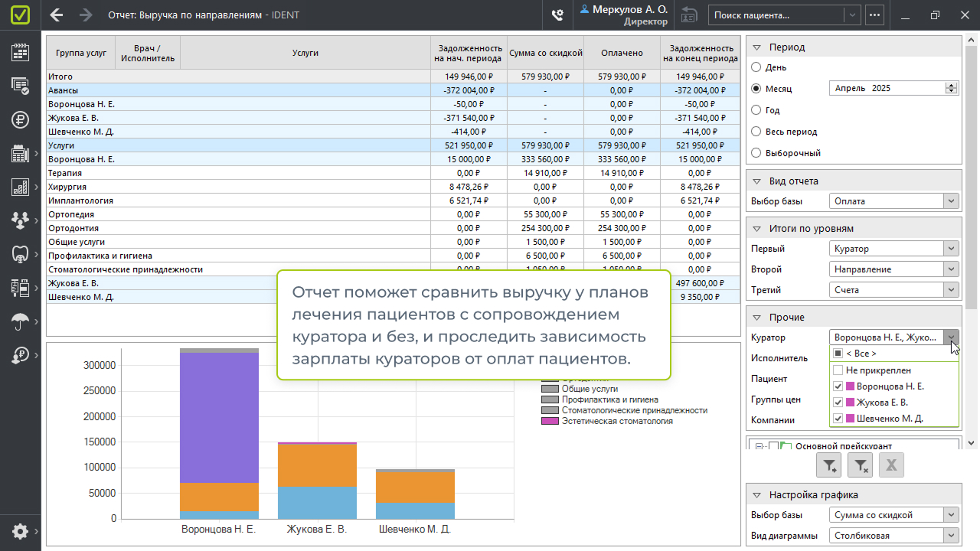Open the patient search dropdown arrow
The width and height of the screenshot is (980, 551).
point(851,15)
